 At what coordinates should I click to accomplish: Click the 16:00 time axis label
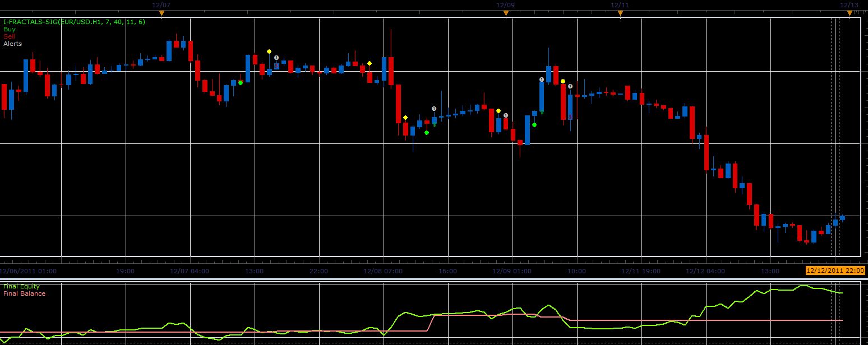click(x=447, y=271)
